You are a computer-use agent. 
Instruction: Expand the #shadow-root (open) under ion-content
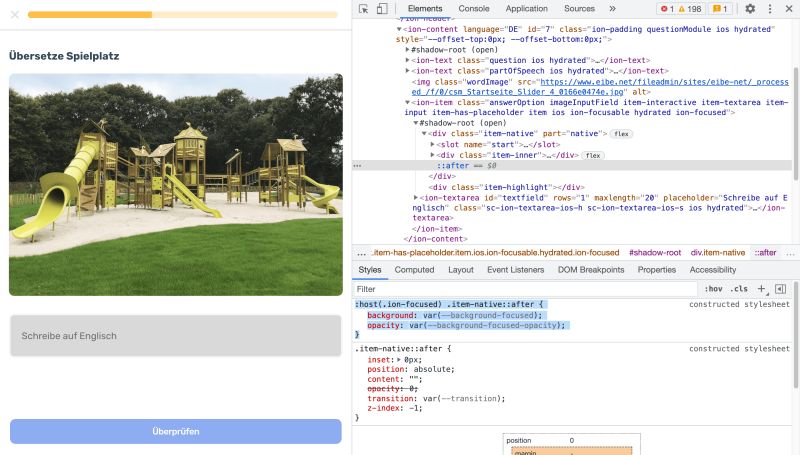point(407,50)
